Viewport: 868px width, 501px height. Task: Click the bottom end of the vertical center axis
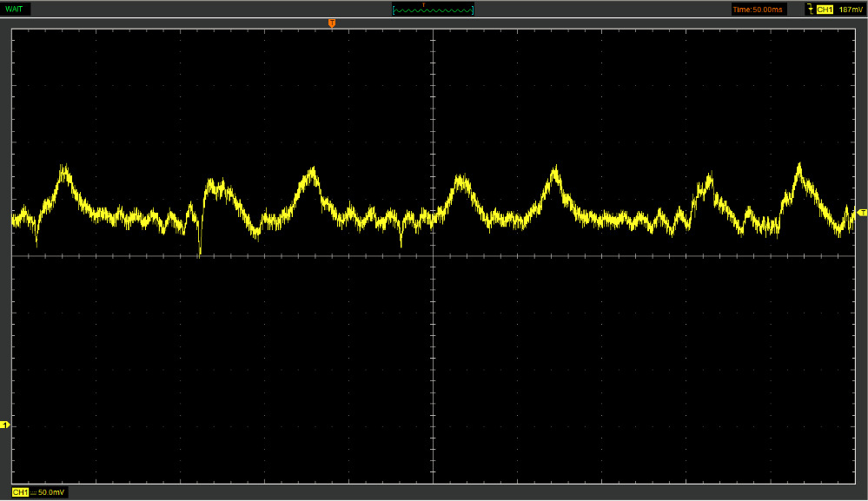coord(433,482)
